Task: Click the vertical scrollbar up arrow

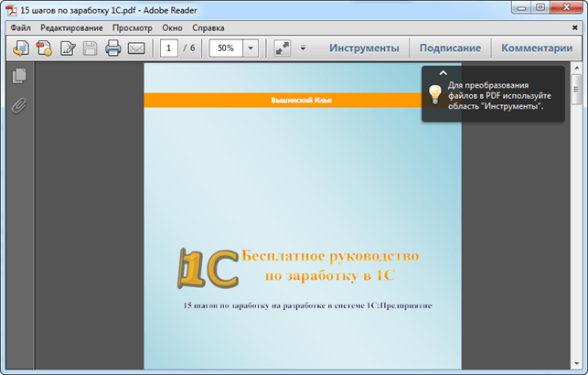Action: tap(576, 69)
